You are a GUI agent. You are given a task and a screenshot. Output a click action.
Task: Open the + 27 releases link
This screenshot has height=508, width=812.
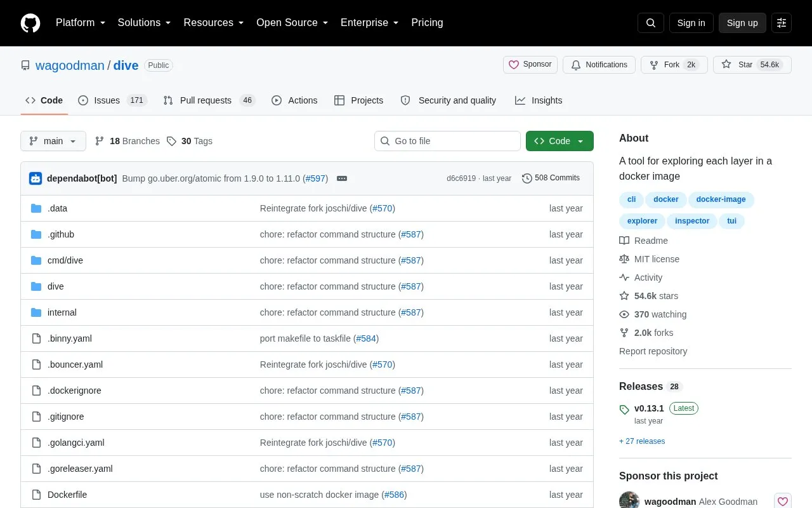click(x=642, y=441)
